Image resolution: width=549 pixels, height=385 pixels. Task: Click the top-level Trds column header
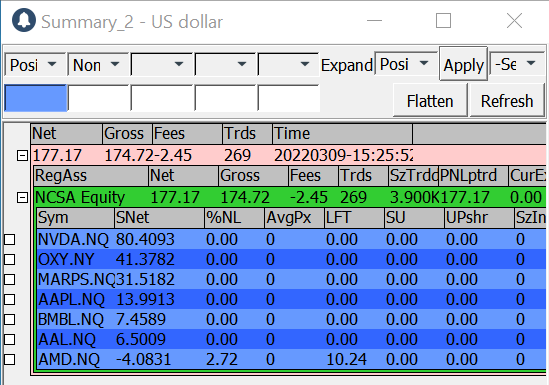pyautogui.click(x=247, y=134)
